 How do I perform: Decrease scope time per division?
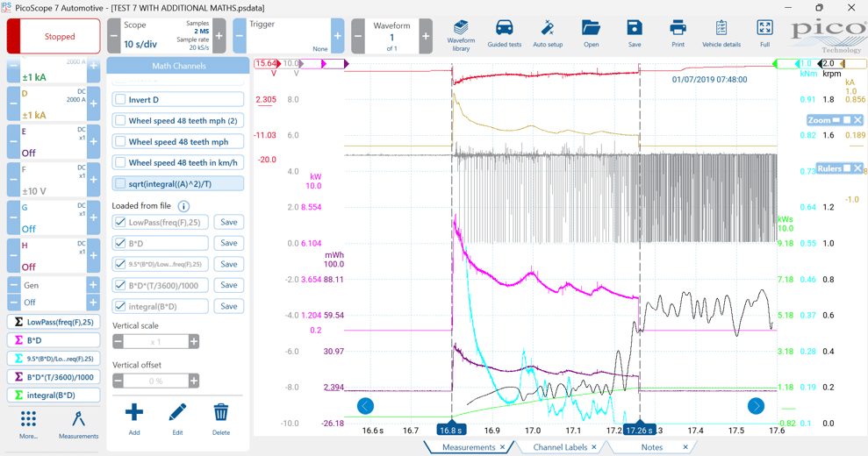[113, 36]
